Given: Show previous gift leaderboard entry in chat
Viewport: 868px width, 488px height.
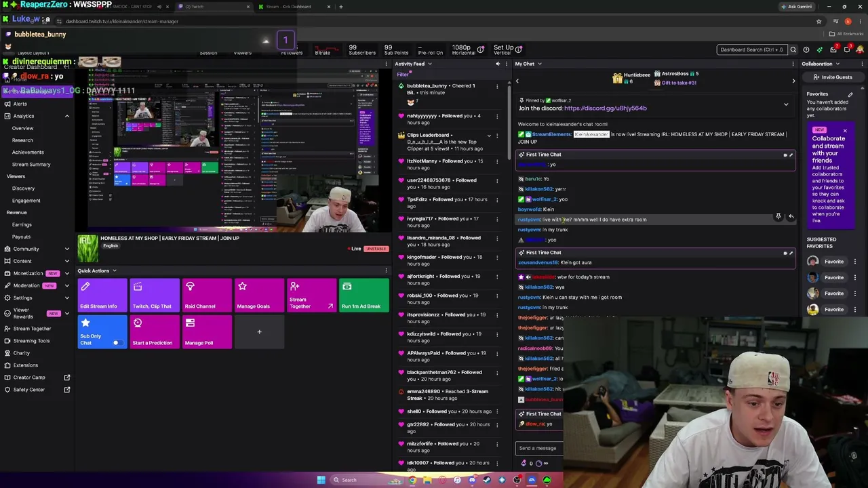Looking at the screenshot, I should click(x=517, y=81).
